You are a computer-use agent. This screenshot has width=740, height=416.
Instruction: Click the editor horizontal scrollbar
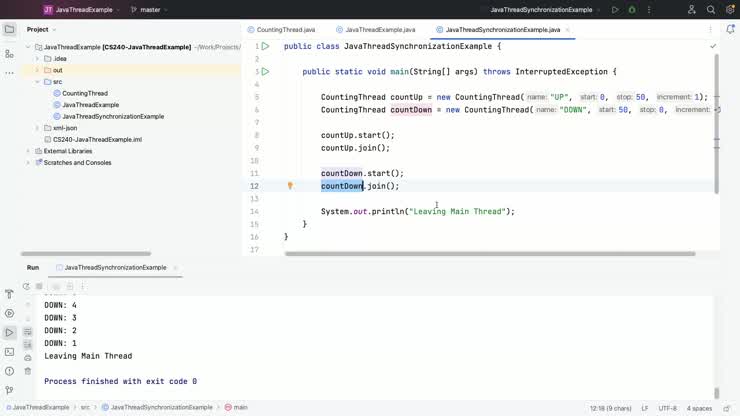pos(490,254)
